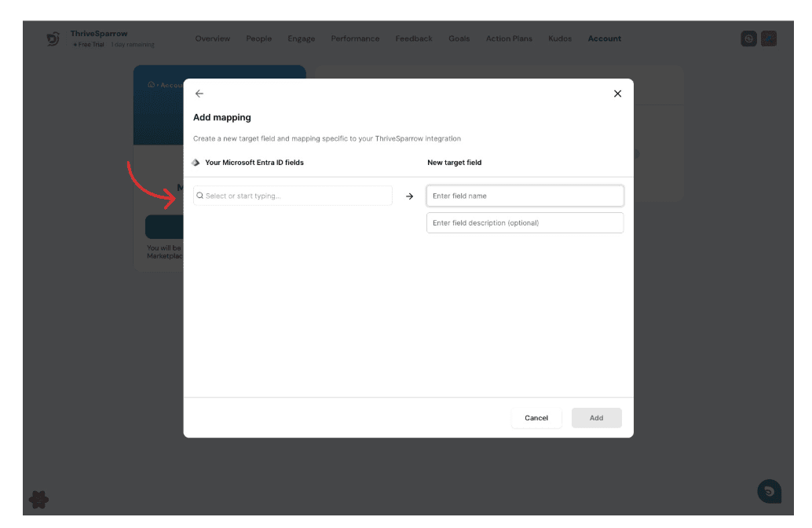
Task: Click the field description optional input
Action: point(525,223)
